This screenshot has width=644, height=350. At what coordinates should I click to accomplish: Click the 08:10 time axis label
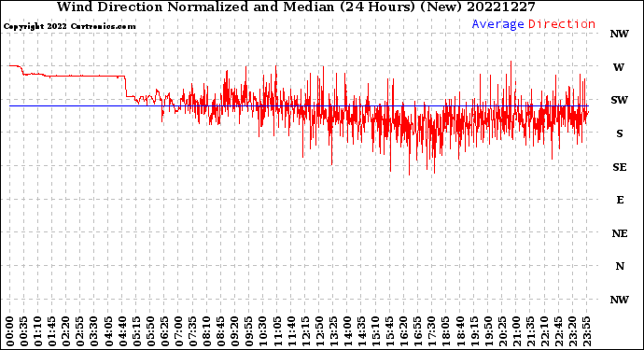coord(206,331)
